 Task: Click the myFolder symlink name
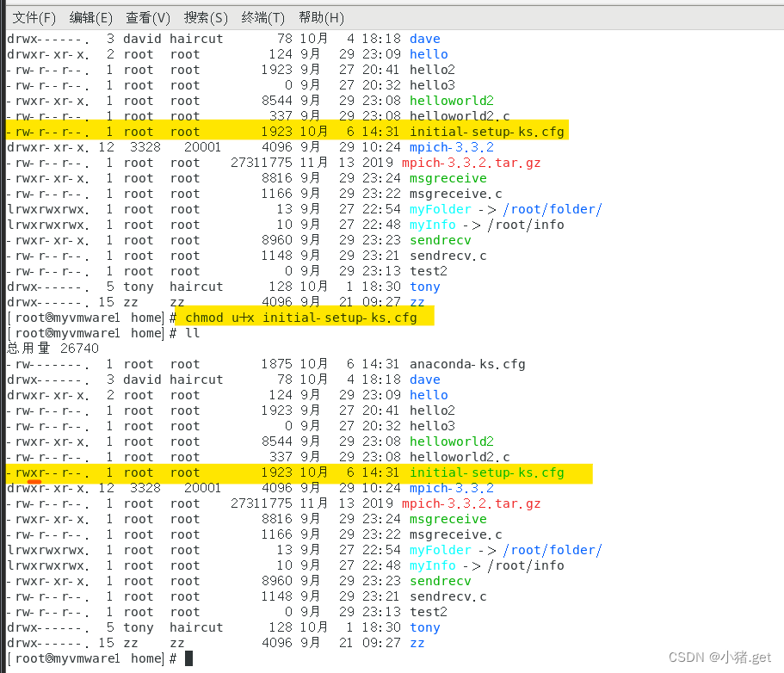tap(440, 208)
